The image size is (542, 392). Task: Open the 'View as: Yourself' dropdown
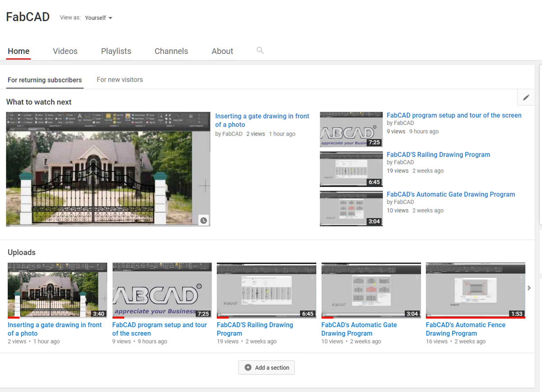click(x=99, y=18)
